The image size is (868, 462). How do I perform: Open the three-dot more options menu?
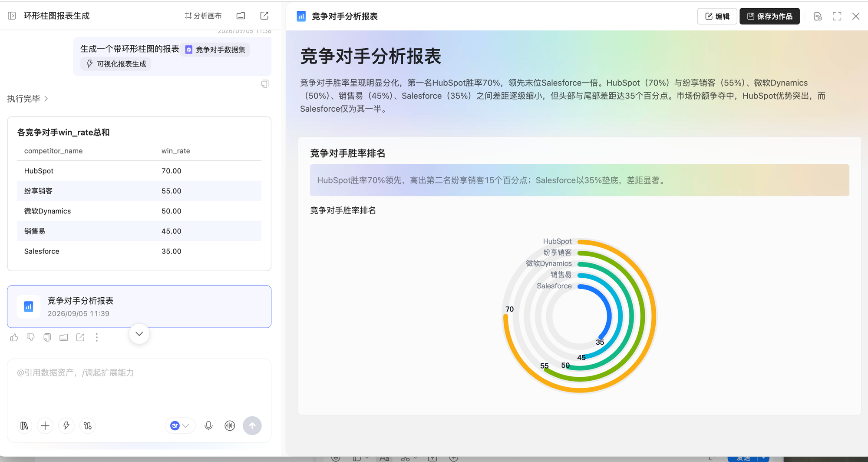point(97,337)
